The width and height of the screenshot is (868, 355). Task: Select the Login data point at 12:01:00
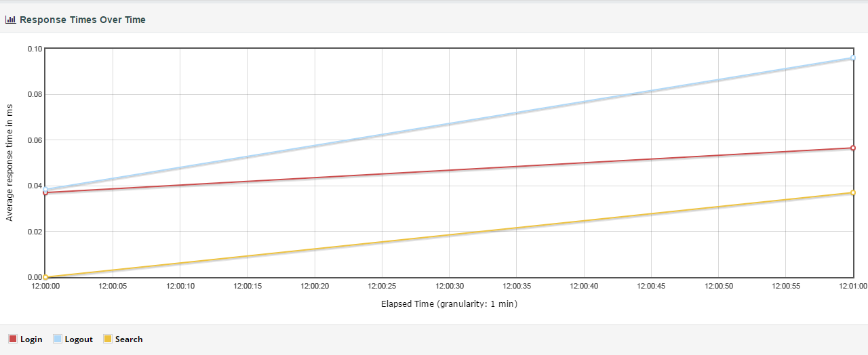pos(853,148)
